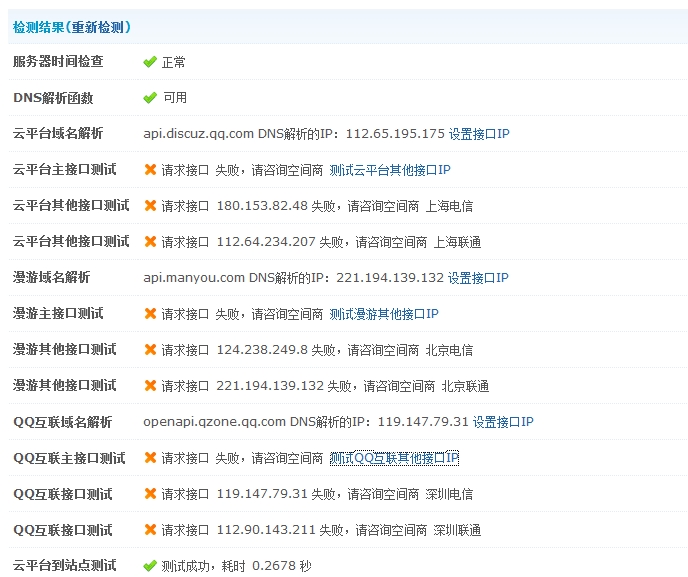
Task: Click the 正常 status text
Action: [x=174, y=62]
